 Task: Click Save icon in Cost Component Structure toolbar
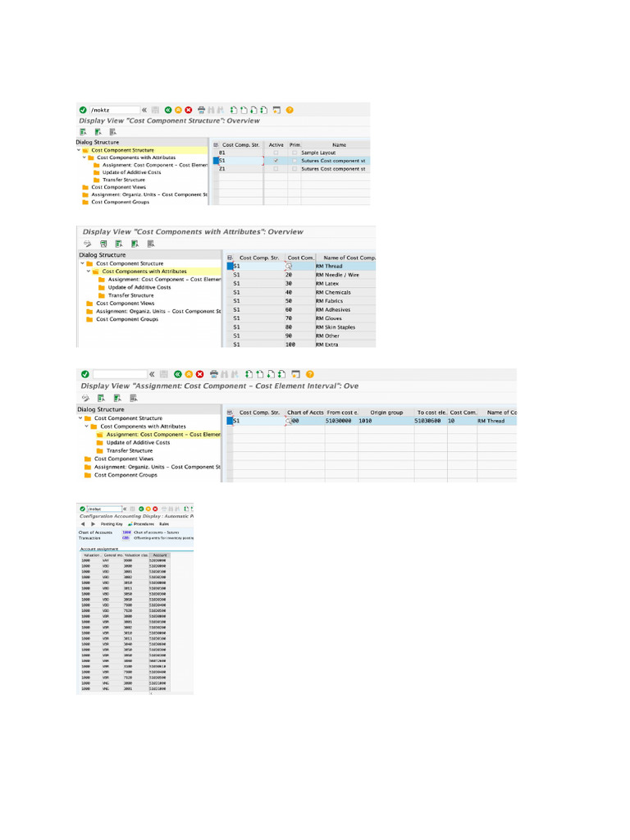coord(155,110)
